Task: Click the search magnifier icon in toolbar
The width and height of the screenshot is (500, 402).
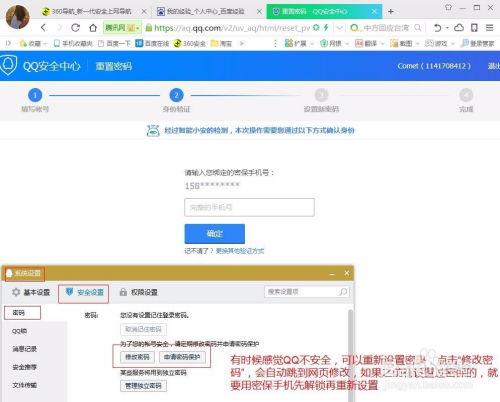Action: [418, 28]
